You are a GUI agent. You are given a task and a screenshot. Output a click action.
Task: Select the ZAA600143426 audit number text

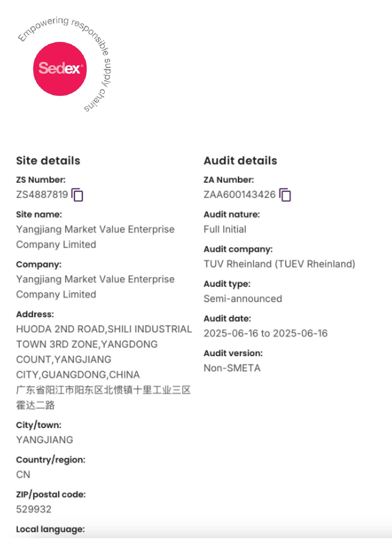239,195
